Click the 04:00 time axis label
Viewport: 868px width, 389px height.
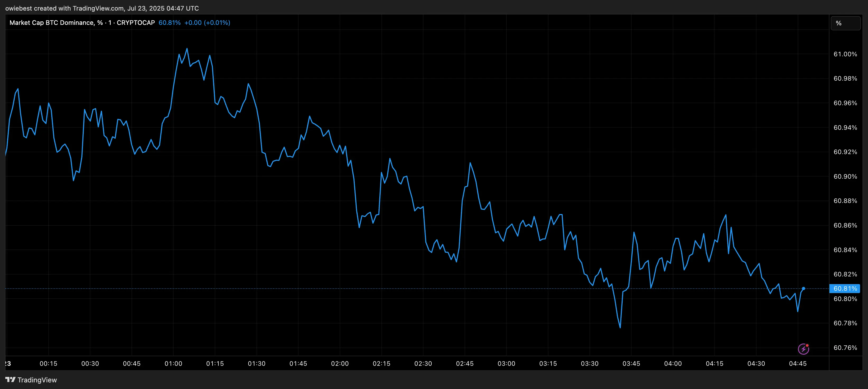(x=673, y=364)
